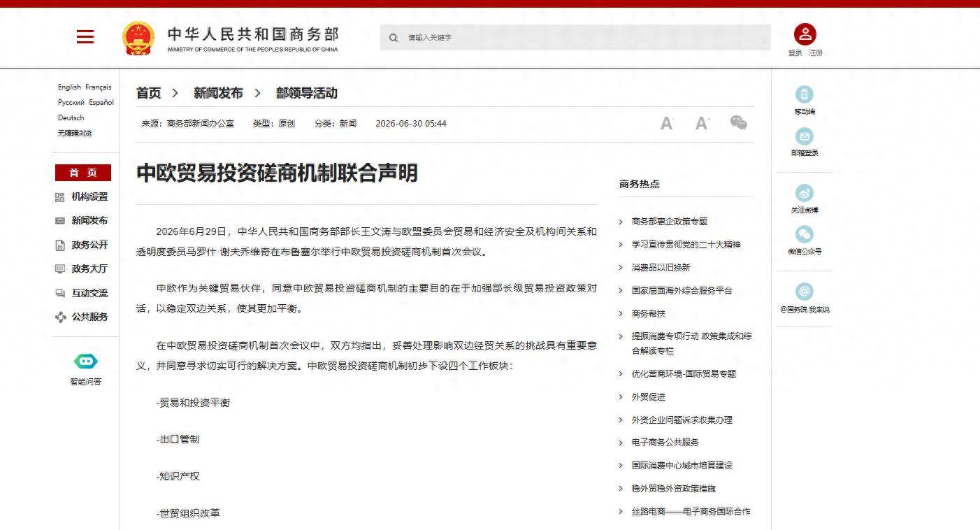Increase font size with A+ icon
Viewport: 980px width, 530px height.
pyautogui.click(x=702, y=124)
